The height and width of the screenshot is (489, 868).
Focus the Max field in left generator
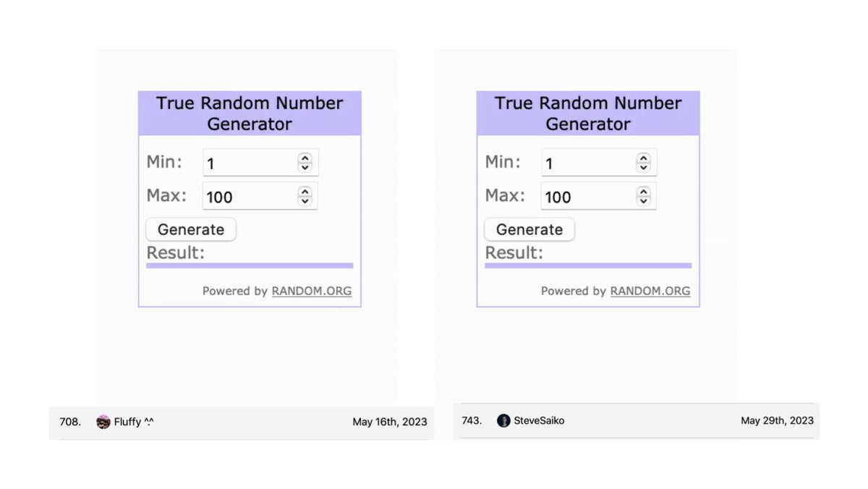click(250, 196)
